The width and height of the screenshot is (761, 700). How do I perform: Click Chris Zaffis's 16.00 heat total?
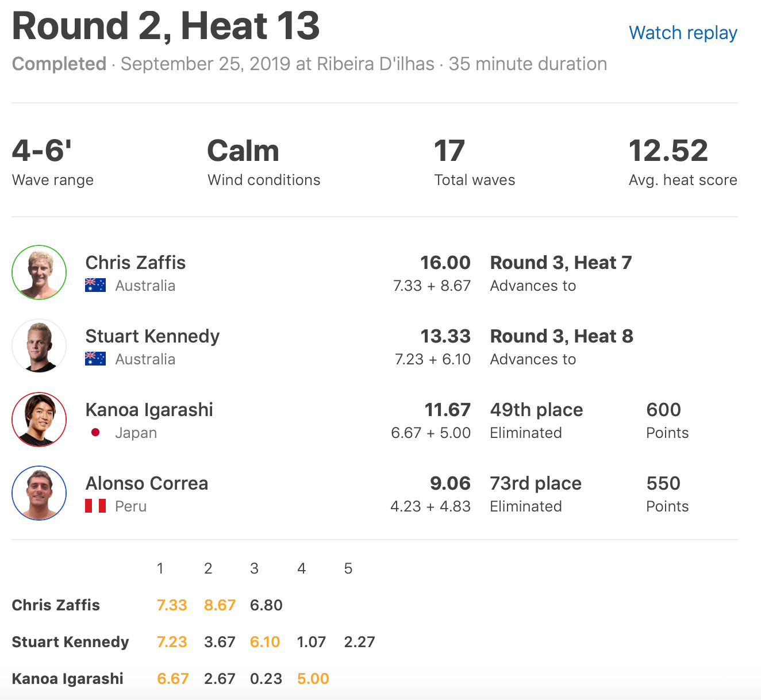point(445,263)
